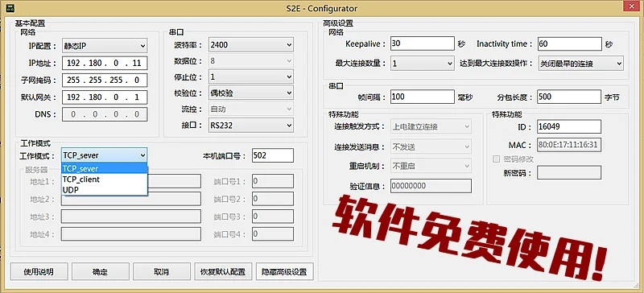This screenshot has width=644, height=293.
Task: Collapse the 工作模式 combo box
Action: tap(105, 155)
